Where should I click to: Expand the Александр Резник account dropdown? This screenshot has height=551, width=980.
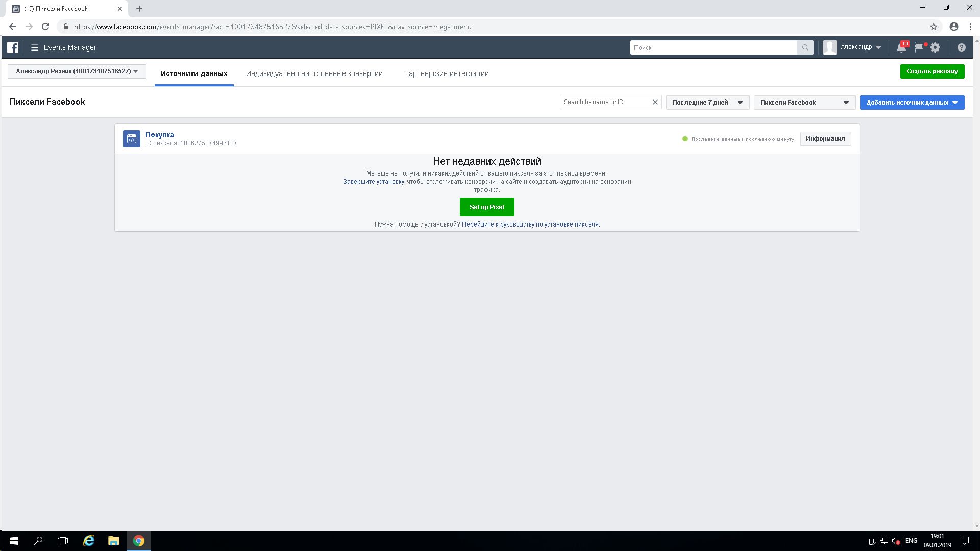tap(77, 71)
